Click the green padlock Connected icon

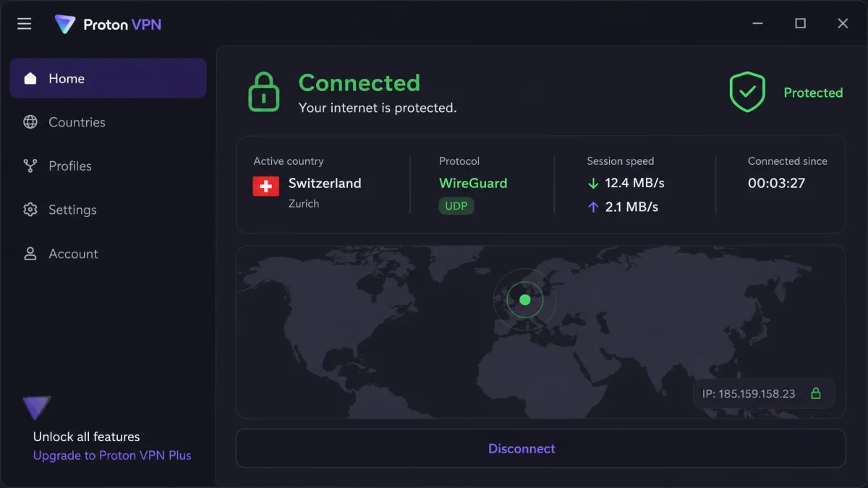(264, 92)
